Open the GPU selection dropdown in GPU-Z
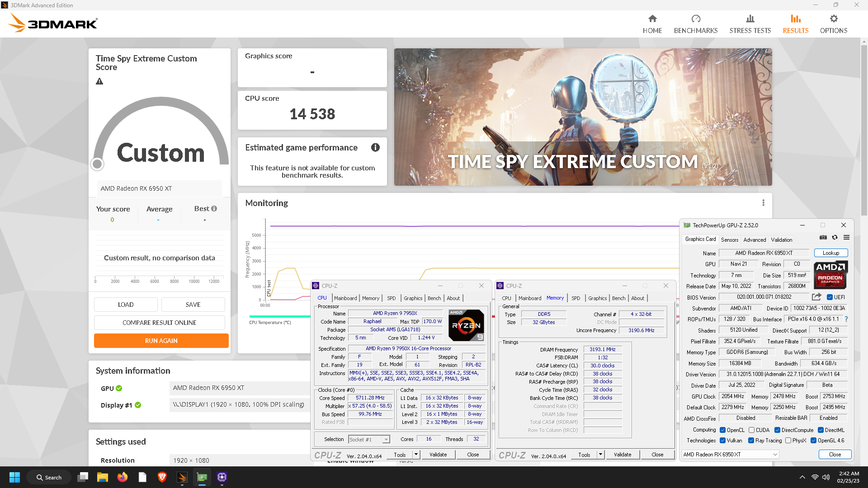This screenshot has width=868, height=488. 730,455
